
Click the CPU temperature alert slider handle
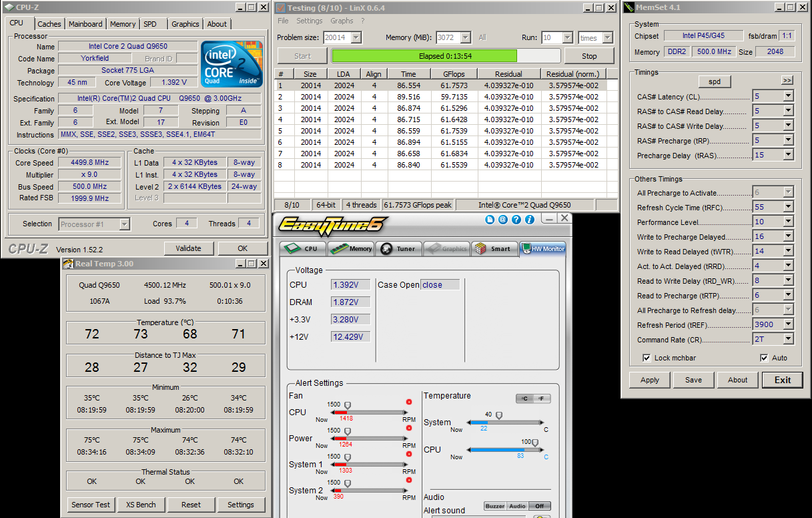pos(534,443)
